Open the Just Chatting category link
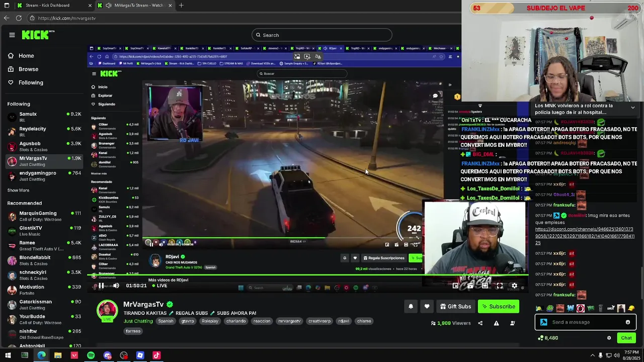This screenshot has height=362, width=644. pyautogui.click(x=138, y=321)
